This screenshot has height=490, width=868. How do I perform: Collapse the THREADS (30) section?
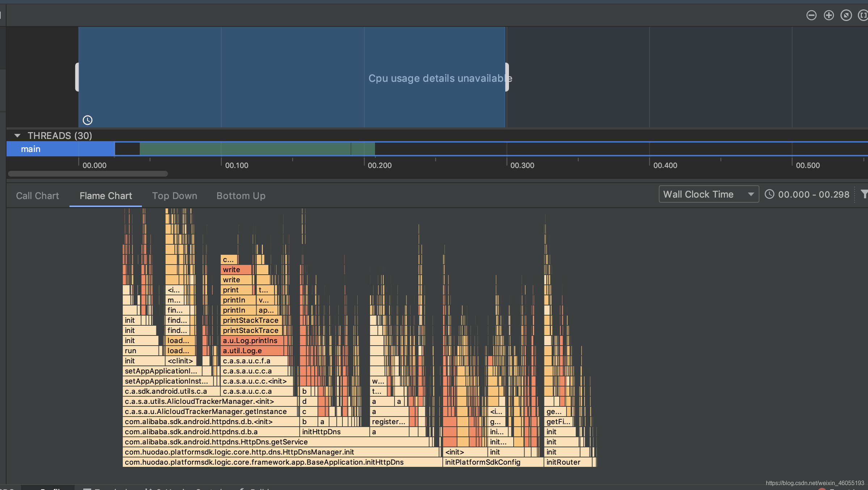[17, 136]
